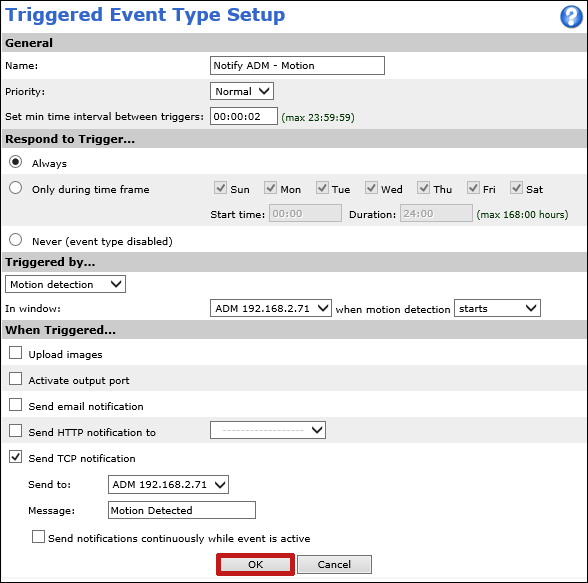The height and width of the screenshot is (583, 588).
Task: Click the Cancel button
Action: pos(334,564)
